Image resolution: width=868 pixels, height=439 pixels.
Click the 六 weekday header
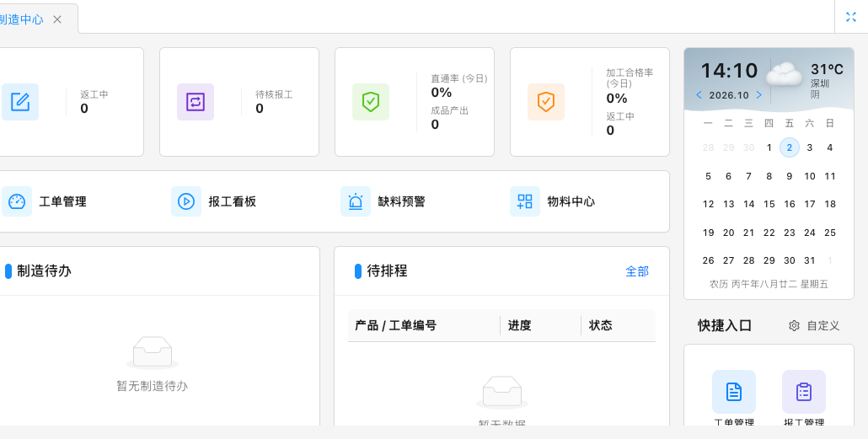(x=809, y=123)
